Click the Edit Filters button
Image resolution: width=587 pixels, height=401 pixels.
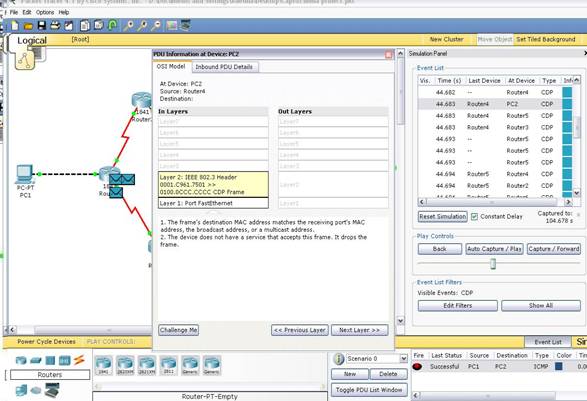pyautogui.click(x=458, y=306)
